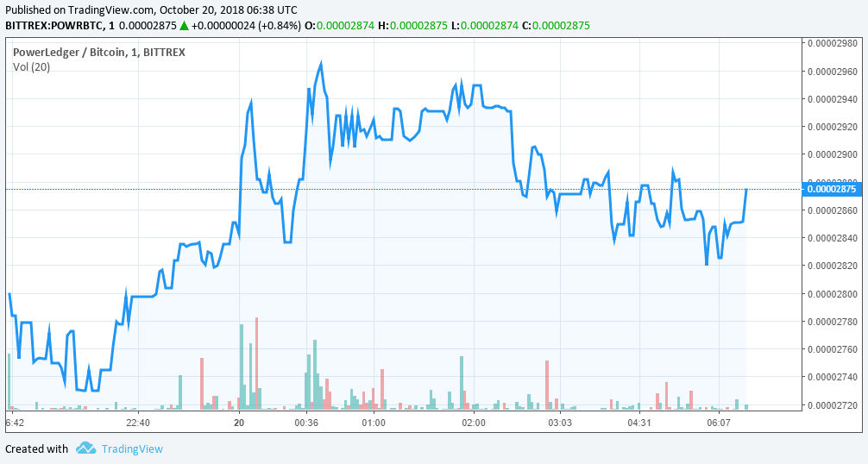Click the 0.00002980 price axis label

point(832,43)
